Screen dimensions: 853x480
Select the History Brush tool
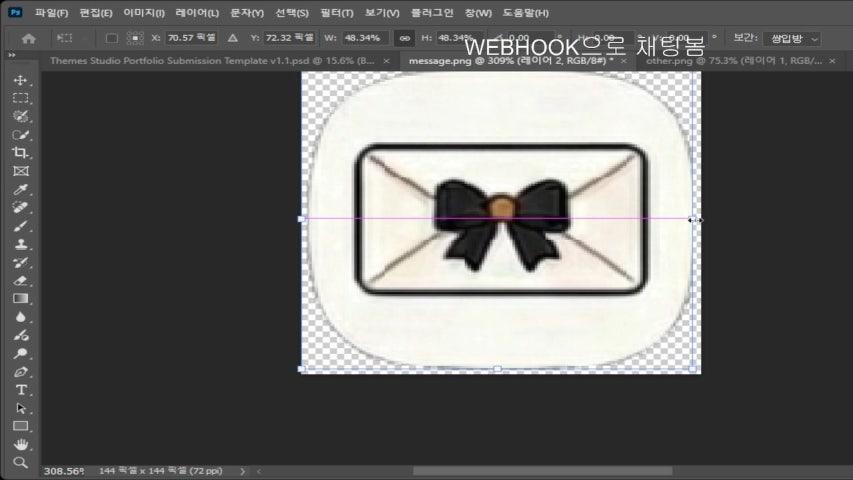pos(21,263)
